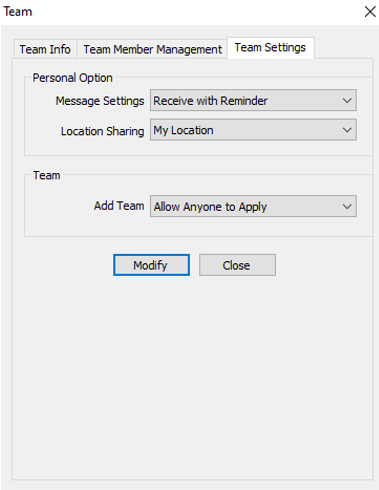This screenshot has width=379, height=490.
Task: Click the Location Sharing label
Action: tap(102, 131)
